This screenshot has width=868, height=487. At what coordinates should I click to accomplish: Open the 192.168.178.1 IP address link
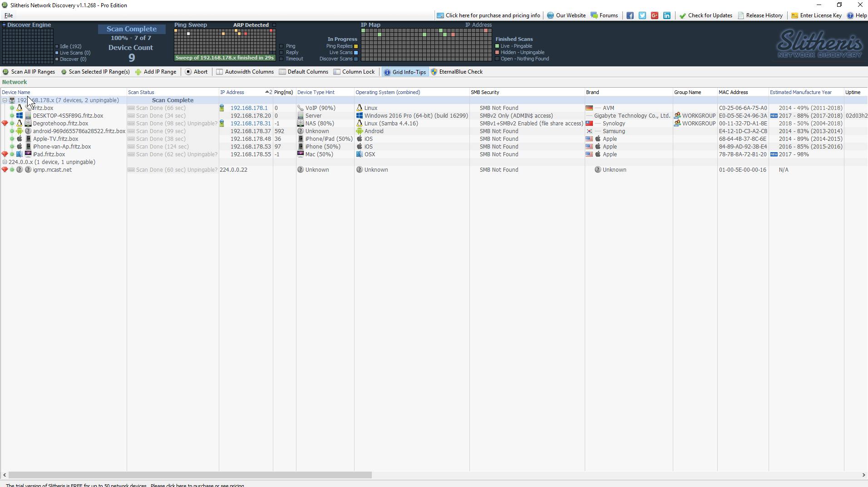pos(249,108)
